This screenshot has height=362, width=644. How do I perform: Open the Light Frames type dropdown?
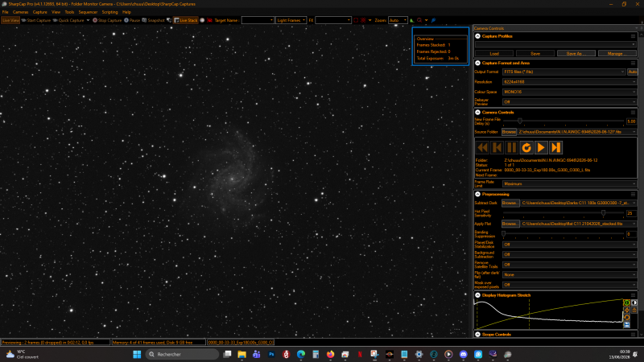pyautogui.click(x=291, y=20)
